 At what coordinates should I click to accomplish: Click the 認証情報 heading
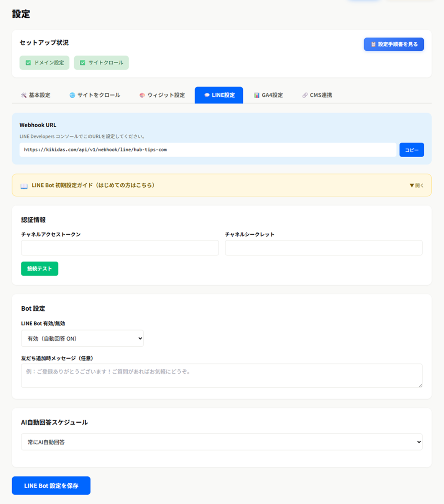coord(33,220)
